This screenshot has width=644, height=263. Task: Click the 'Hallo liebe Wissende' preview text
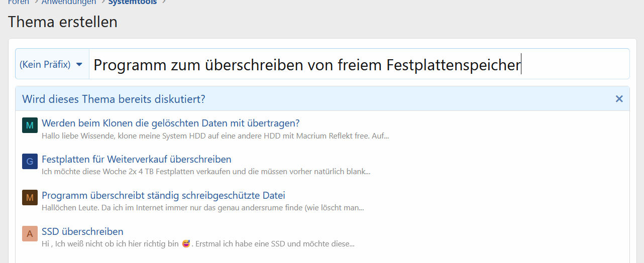[215, 136]
